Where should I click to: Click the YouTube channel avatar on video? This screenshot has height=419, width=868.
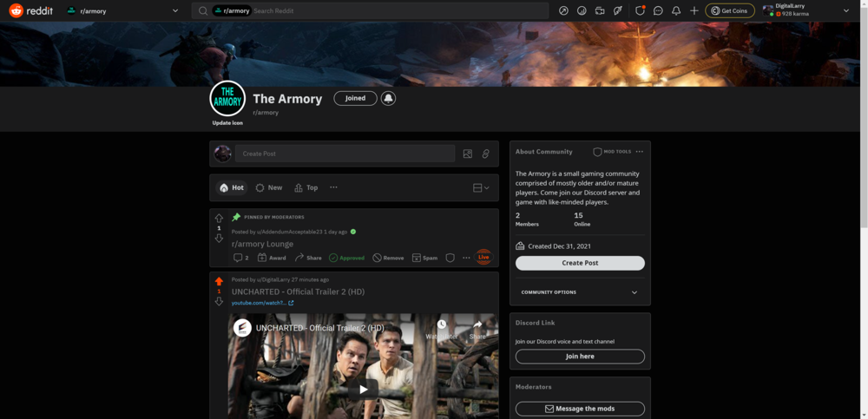[x=242, y=328]
